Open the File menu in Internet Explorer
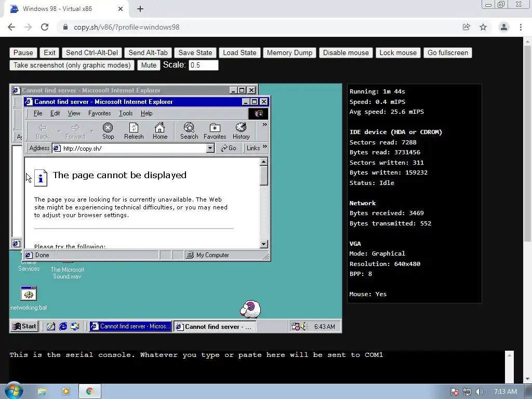This screenshot has width=532, height=399. [38, 113]
